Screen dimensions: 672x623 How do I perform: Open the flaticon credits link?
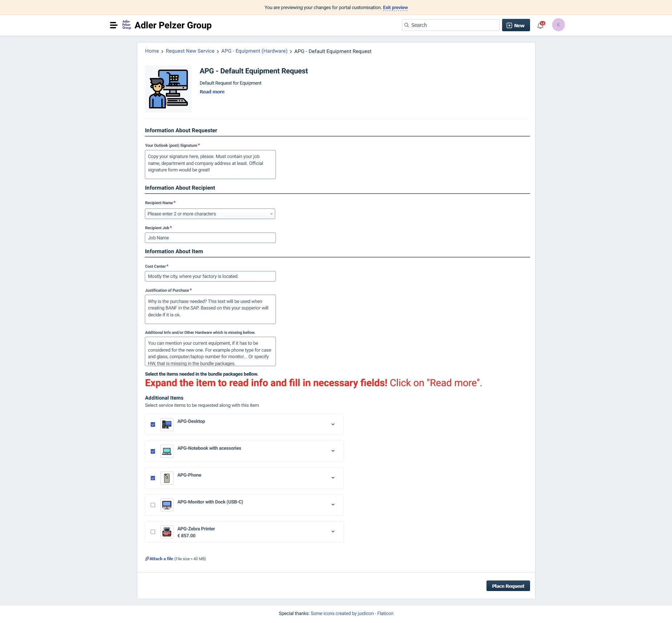pos(352,614)
